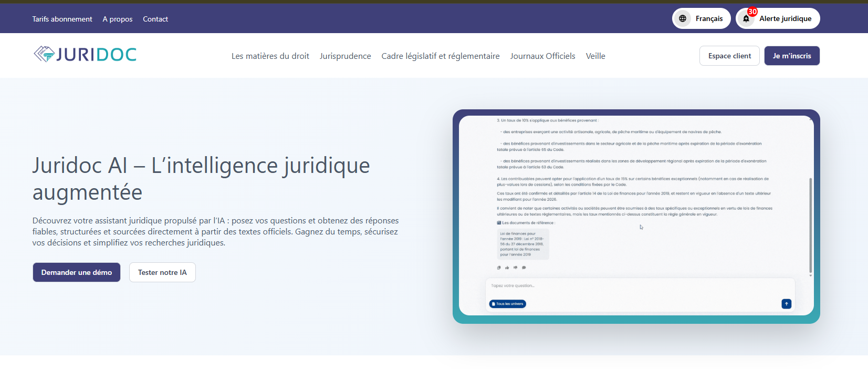This screenshot has height=369, width=868.
Task: Open the Les matières du droit menu
Action: 270,56
